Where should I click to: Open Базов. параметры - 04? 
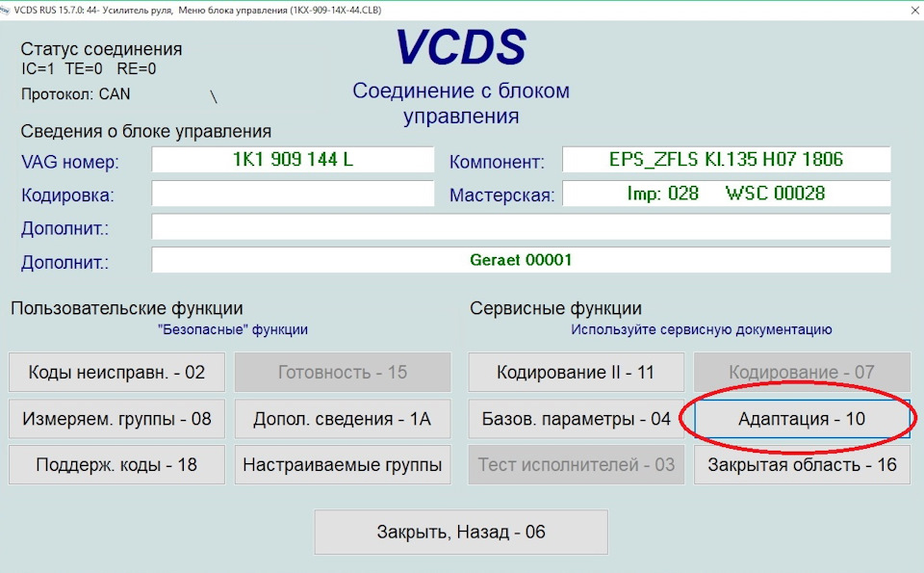576,419
